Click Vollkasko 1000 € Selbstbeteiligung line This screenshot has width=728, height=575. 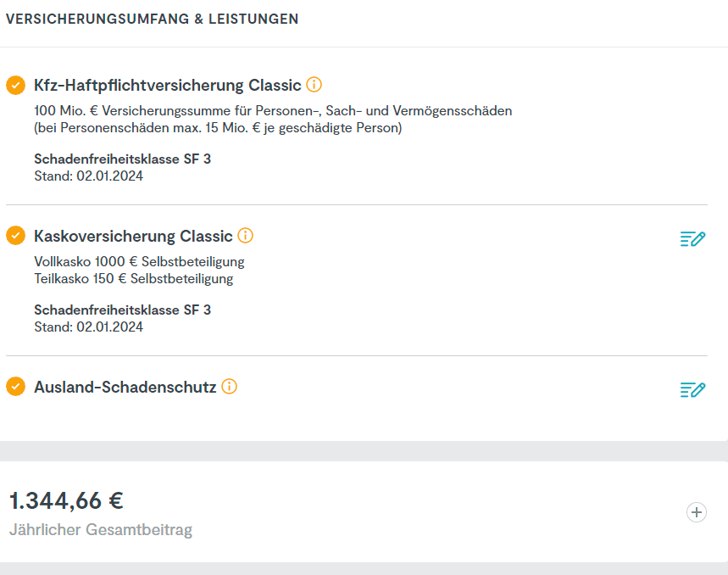point(139,261)
